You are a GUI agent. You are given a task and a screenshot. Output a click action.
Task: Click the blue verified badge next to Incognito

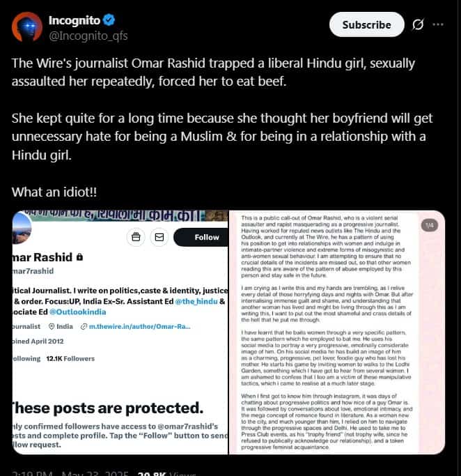pos(109,20)
